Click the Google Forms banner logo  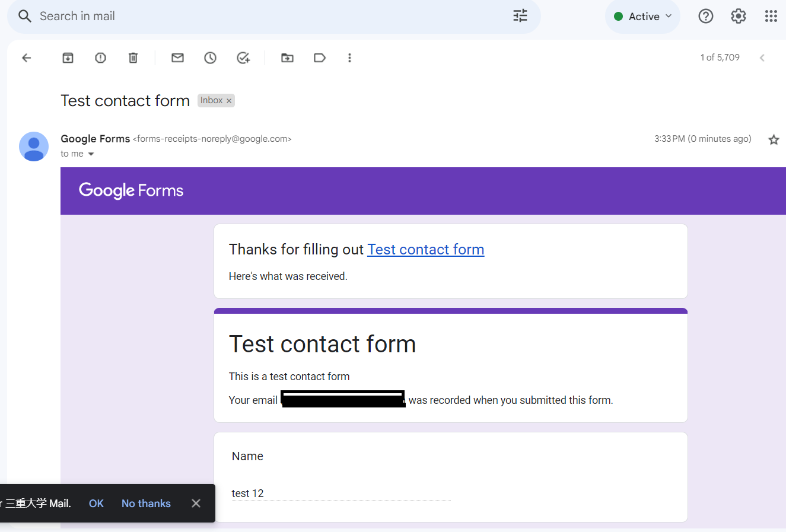[131, 190]
